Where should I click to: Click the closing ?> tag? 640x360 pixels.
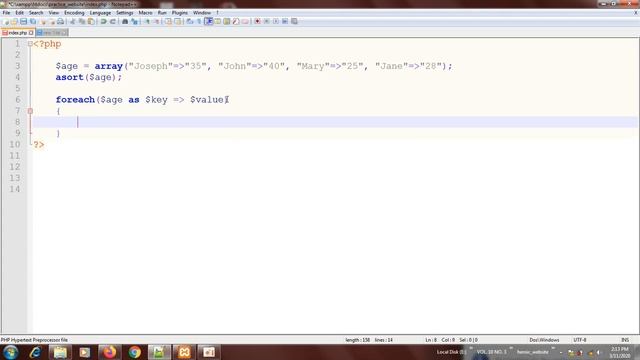(x=39, y=144)
